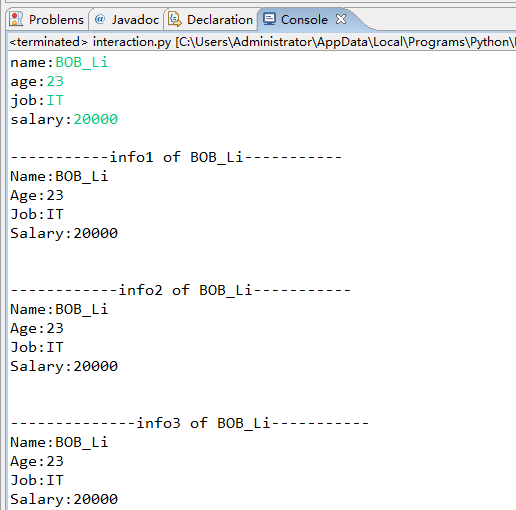Viewport: 516px width, 510px height.
Task: Click the green BOB_Li input text
Action: click(x=82, y=62)
